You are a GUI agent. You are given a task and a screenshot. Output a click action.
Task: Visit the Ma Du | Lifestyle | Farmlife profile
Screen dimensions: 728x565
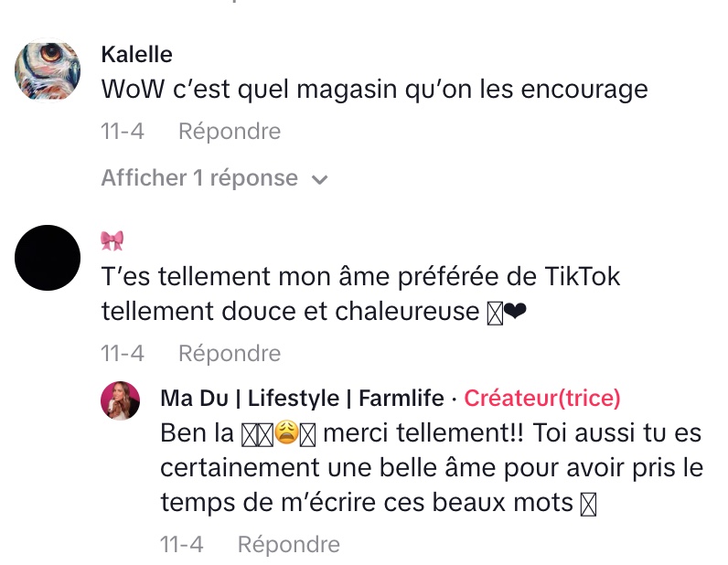302,398
